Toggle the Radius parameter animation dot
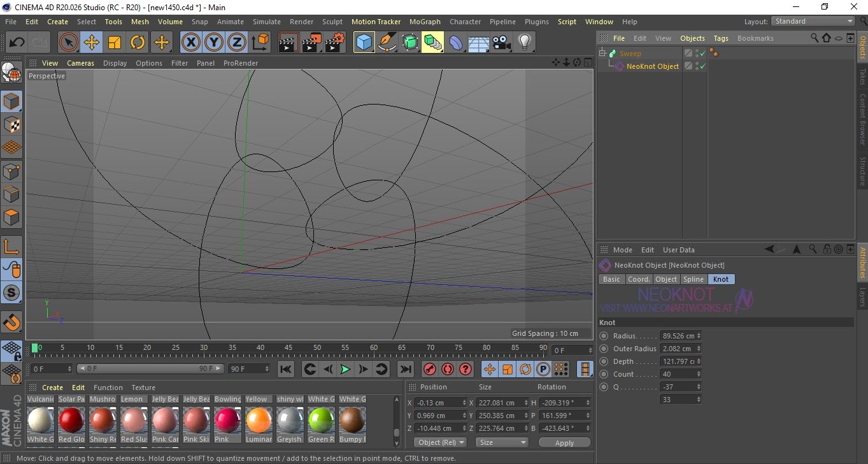 click(x=604, y=336)
